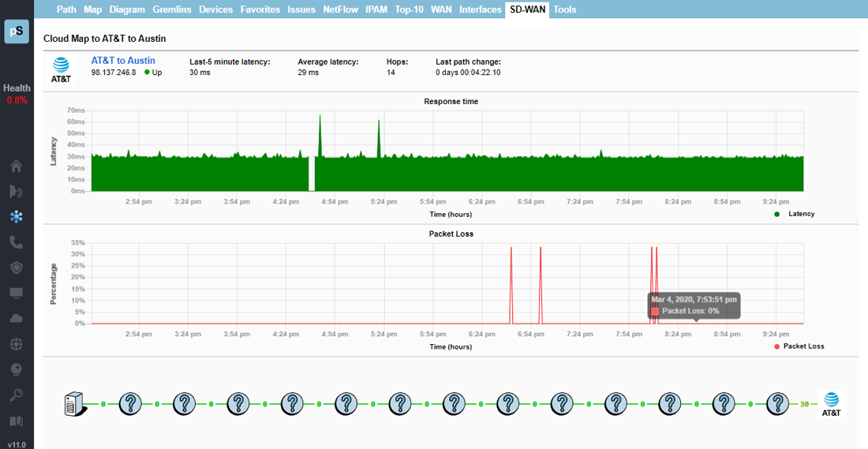Select the server icon at path start
The height and width of the screenshot is (449, 868).
pos(74,404)
